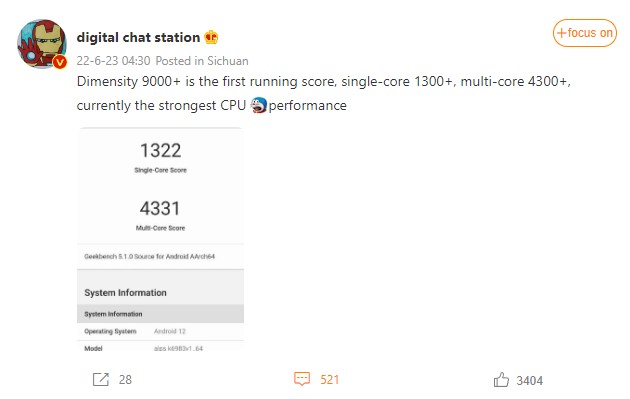The height and width of the screenshot is (399, 630).
Task: Click the share repost icon
Action: pos(100,379)
